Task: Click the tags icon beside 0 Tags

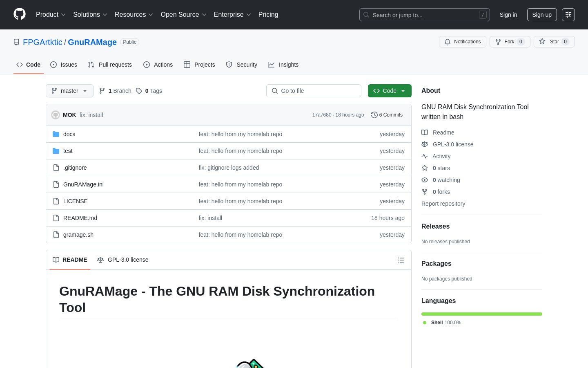Action: pos(139,91)
